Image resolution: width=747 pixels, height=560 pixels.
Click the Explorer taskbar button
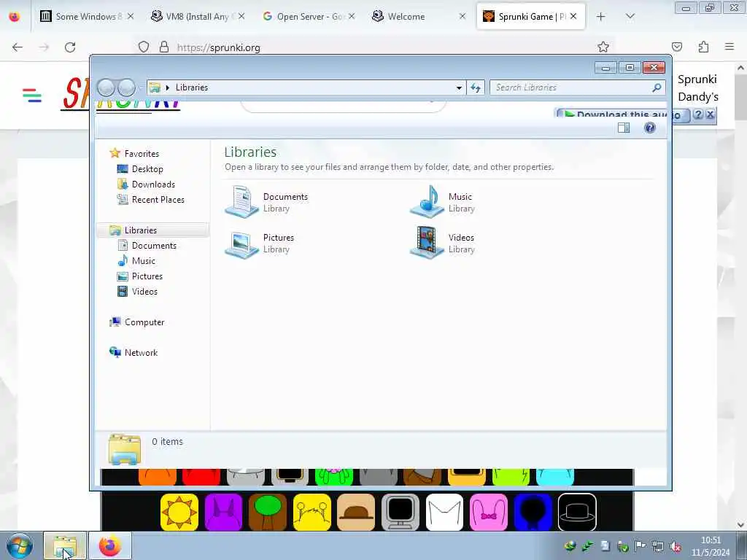65,546
